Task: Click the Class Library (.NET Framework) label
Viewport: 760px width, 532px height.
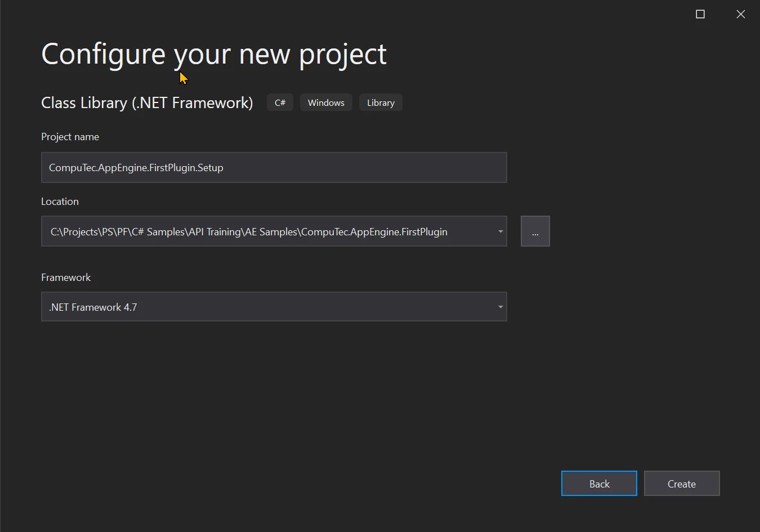Action: pos(147,102)
